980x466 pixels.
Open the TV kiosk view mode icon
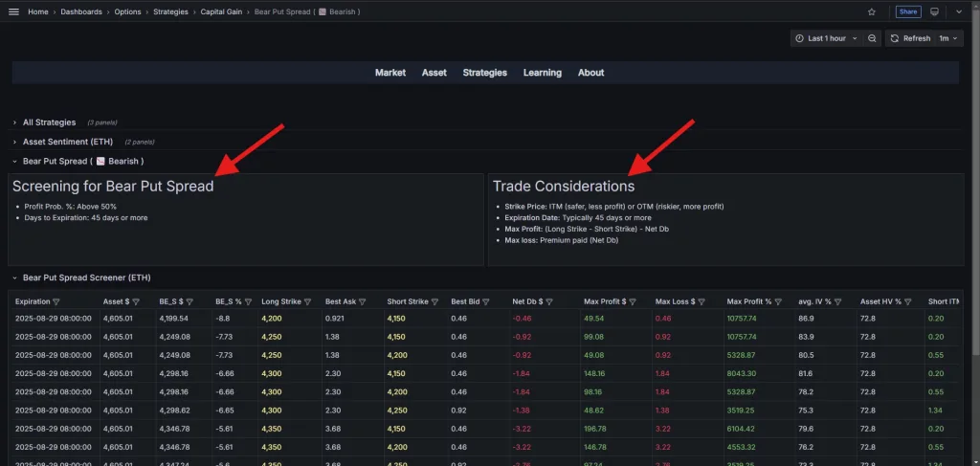[x=935, y=11]
